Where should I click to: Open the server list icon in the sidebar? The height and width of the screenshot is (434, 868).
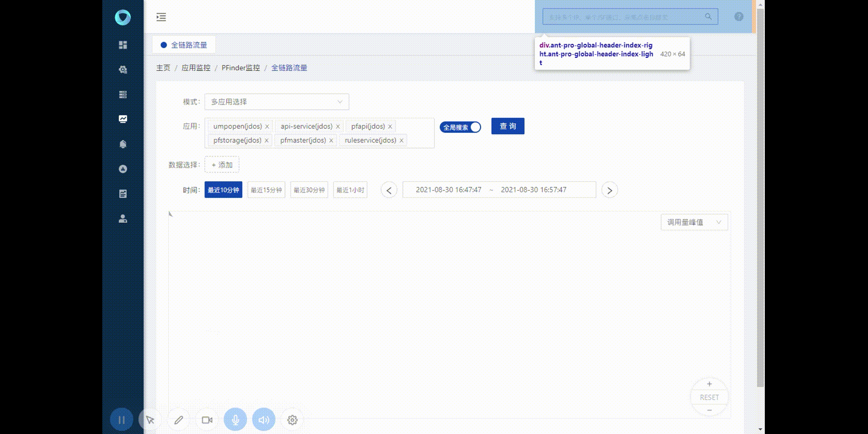(x=123, y=94)
